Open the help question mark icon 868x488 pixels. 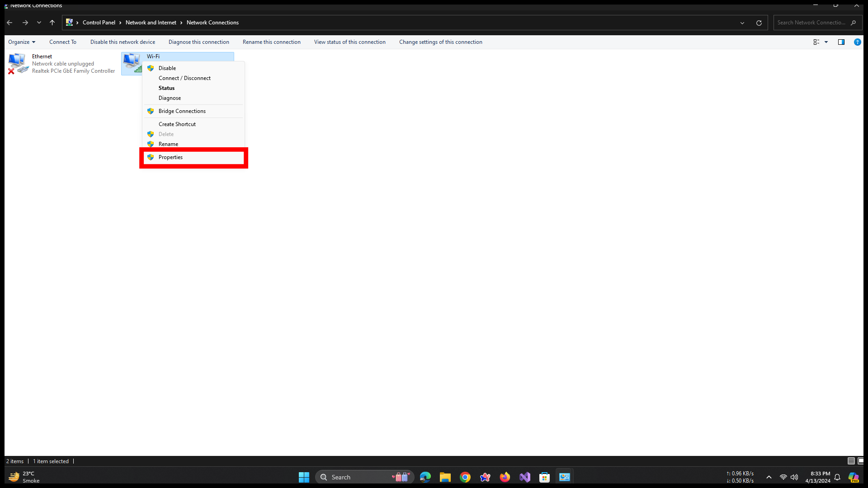point(857,42)
